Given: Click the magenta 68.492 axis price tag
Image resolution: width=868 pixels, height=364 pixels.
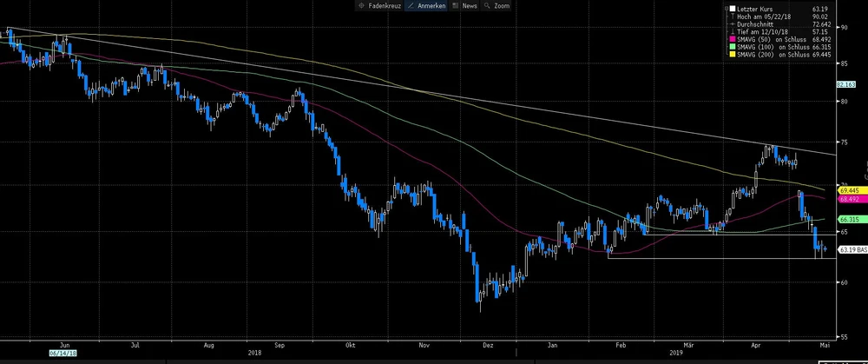Looking at the screenshot, I should 850,199.
